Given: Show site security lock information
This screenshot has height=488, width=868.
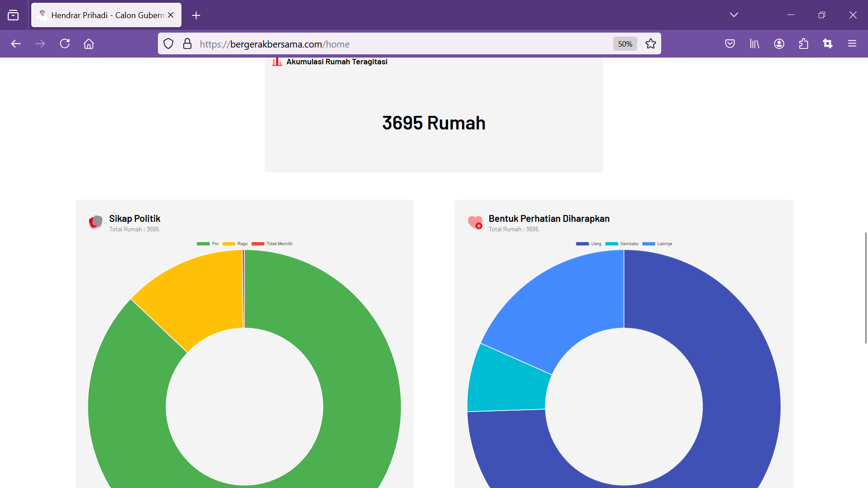Looking at the screenshot, I should (187, 44).
